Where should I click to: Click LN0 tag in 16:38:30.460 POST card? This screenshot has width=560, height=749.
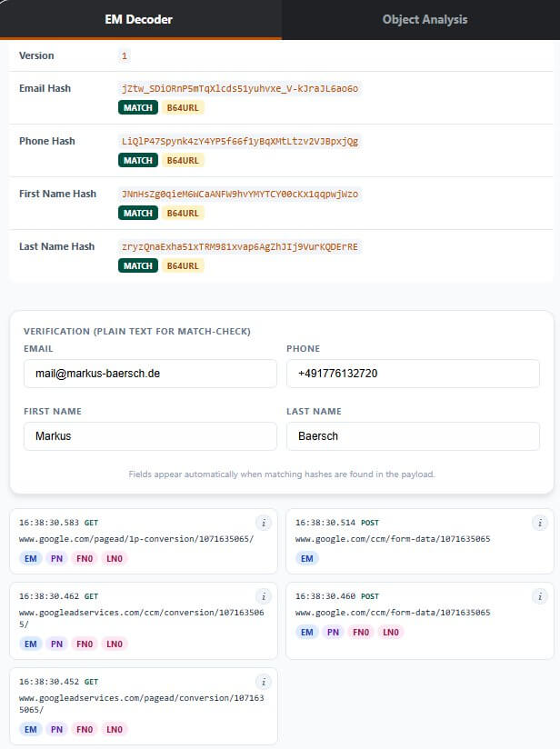[x=390, y=633]
